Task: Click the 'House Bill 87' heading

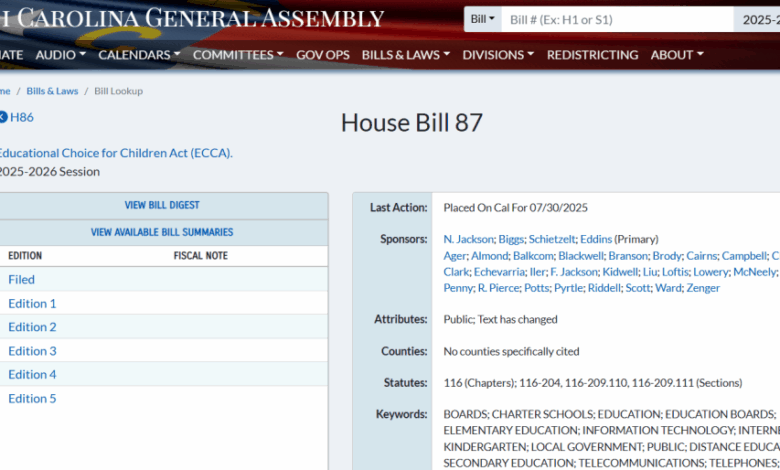Action: click(x=412, y=122)
